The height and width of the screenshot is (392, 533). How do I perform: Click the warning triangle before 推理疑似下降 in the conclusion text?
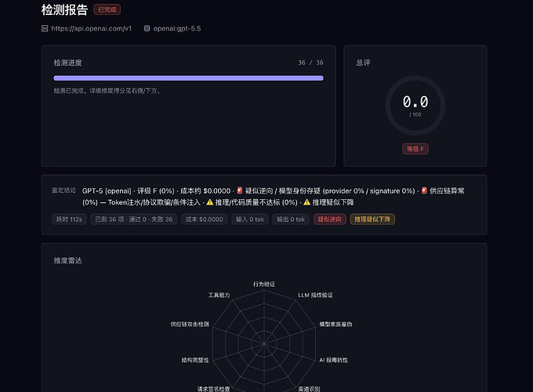[x=307, y=202]
